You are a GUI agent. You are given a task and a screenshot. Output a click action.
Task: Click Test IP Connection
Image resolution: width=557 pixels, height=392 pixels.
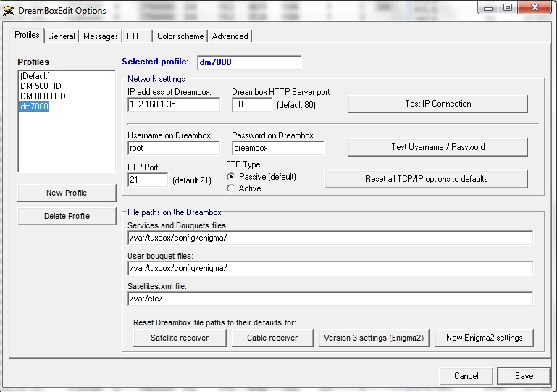tap(437, 104)
